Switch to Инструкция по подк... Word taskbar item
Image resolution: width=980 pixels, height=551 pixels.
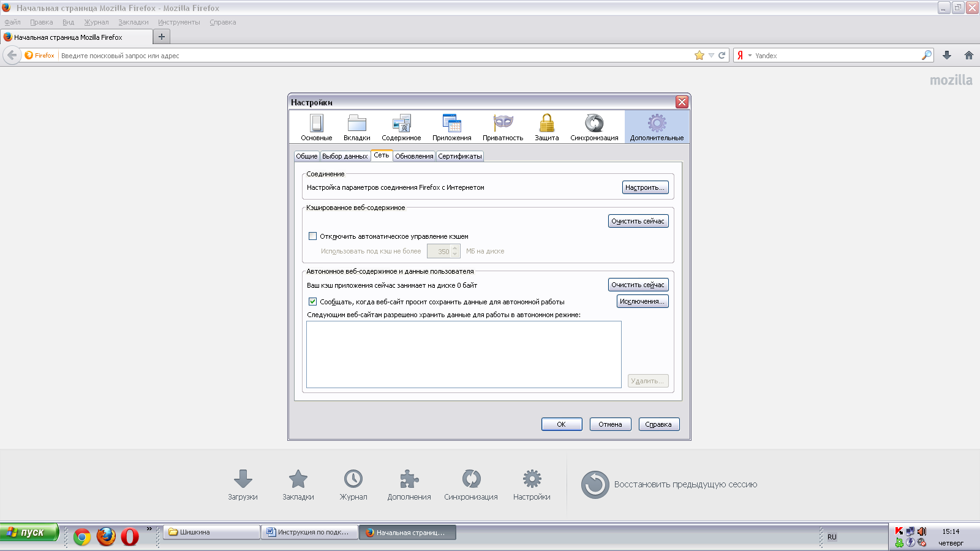click(x=309, y=532)
